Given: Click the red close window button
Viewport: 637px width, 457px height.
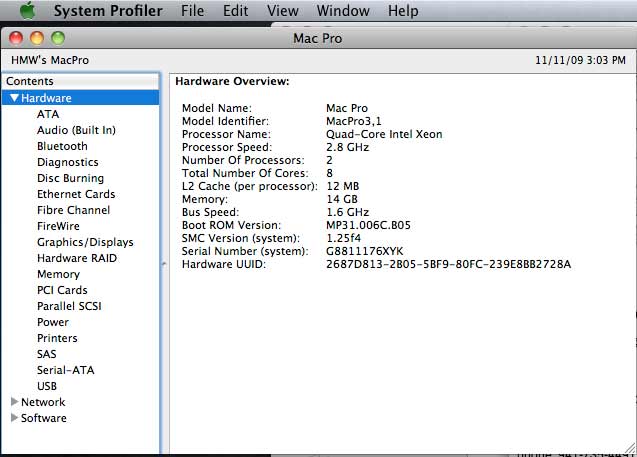Looking at the screenshot, I should tap(16, 38).
